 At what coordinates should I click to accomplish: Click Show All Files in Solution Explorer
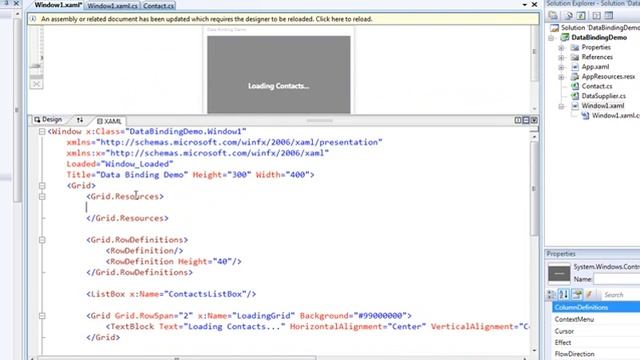[x=568, y=16]
